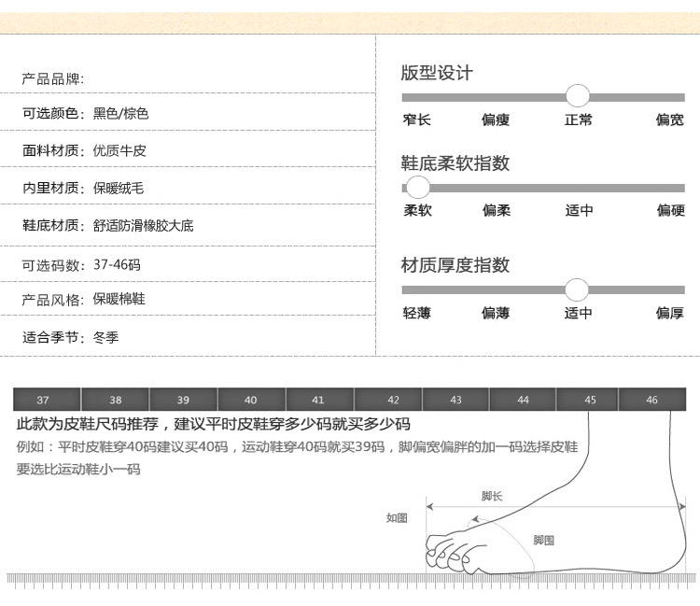Click the 鞋底柔软指数 slider handle
Screen dimensions: 700x606
coord(412,187)
